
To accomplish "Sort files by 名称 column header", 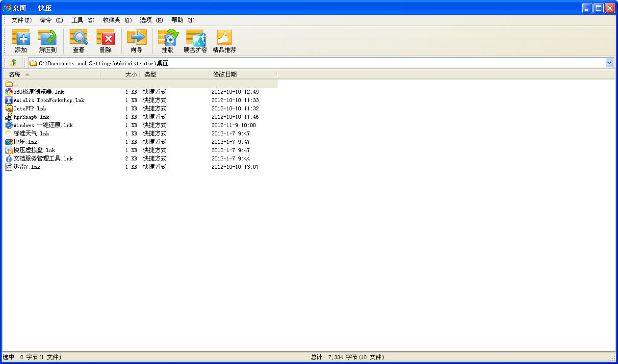I will (x=15, y=75).
